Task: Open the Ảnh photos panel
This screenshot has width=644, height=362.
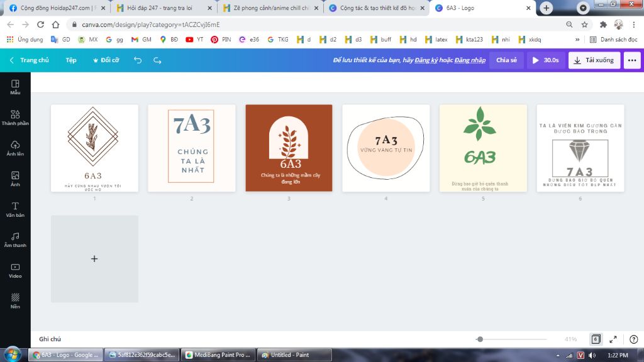Action: click(15, 179)
